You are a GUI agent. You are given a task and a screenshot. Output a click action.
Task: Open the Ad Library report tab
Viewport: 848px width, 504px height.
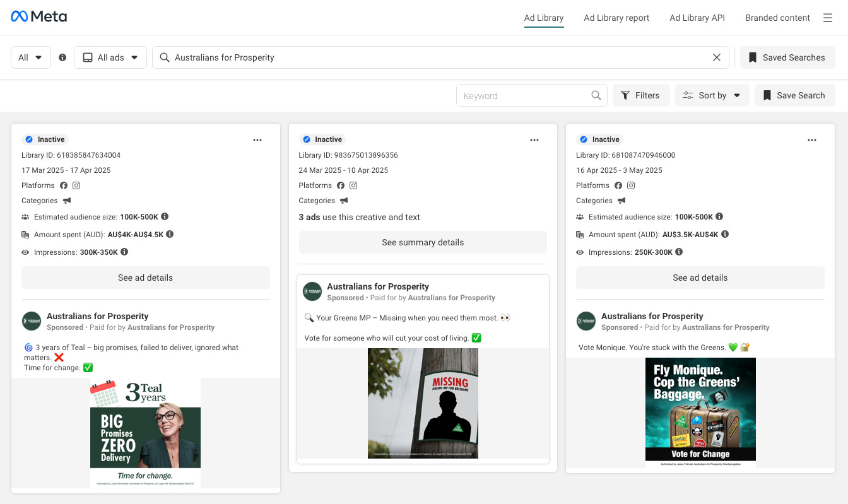tap(616, 18)
